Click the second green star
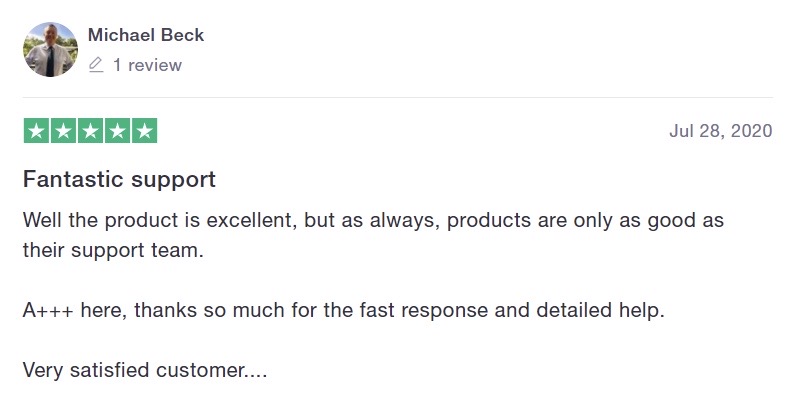Screen dimensions: 796x398 coord(63,131)
